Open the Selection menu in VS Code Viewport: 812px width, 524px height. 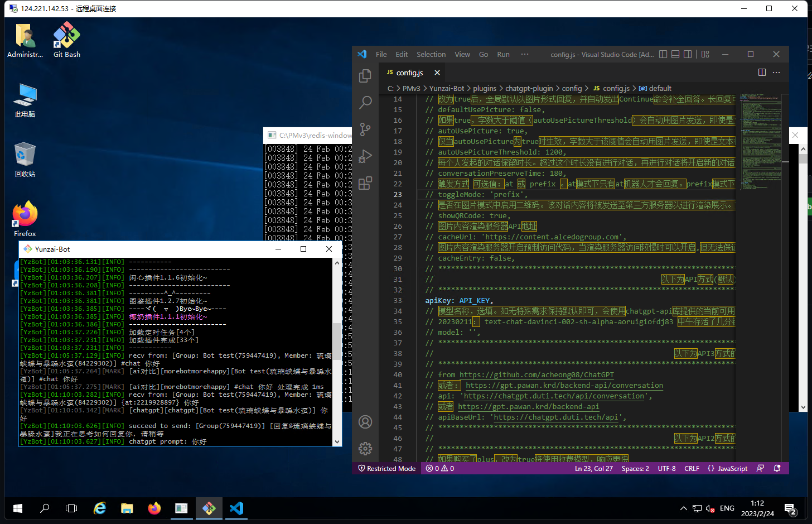[431, 54]
